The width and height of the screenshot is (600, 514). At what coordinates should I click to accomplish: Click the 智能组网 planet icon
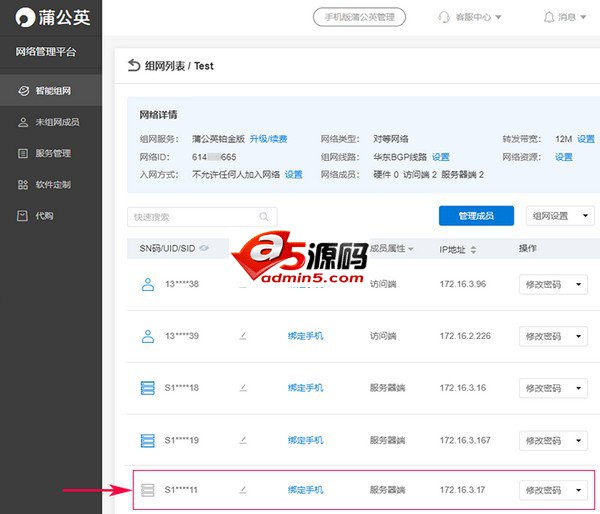pos(23,91)
